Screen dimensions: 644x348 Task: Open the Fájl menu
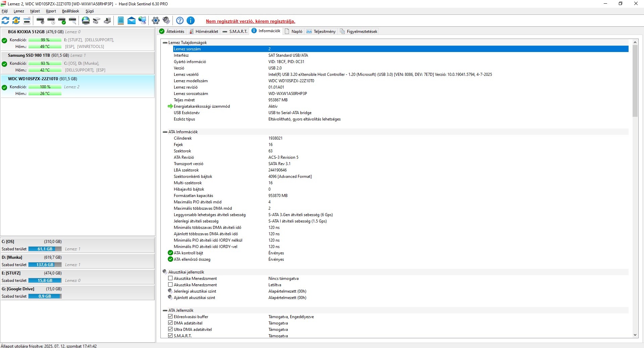click(4, 11)
